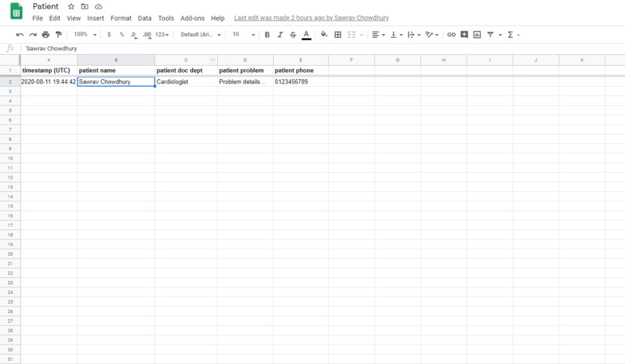The height and width of the screenshot is (364, 625).
Task: Toggle strikethrough formatting
Action: pyautogui.click(x=293, y=35)
